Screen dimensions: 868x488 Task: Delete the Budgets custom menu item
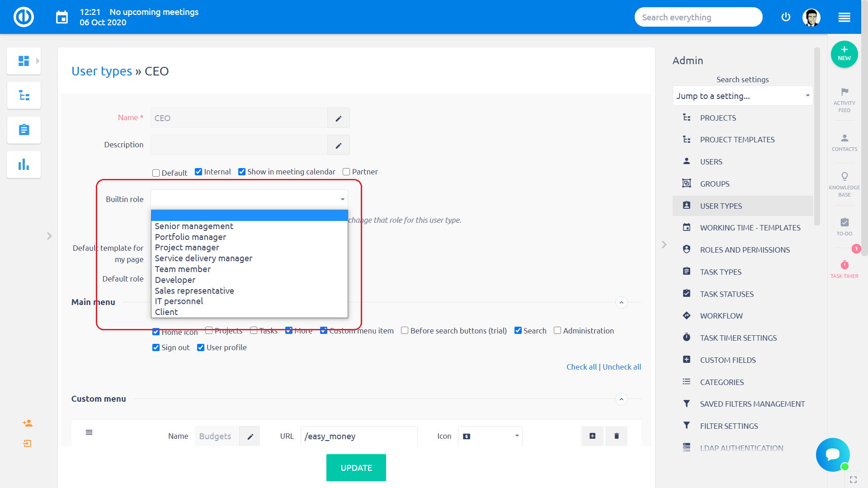point(616,436)
